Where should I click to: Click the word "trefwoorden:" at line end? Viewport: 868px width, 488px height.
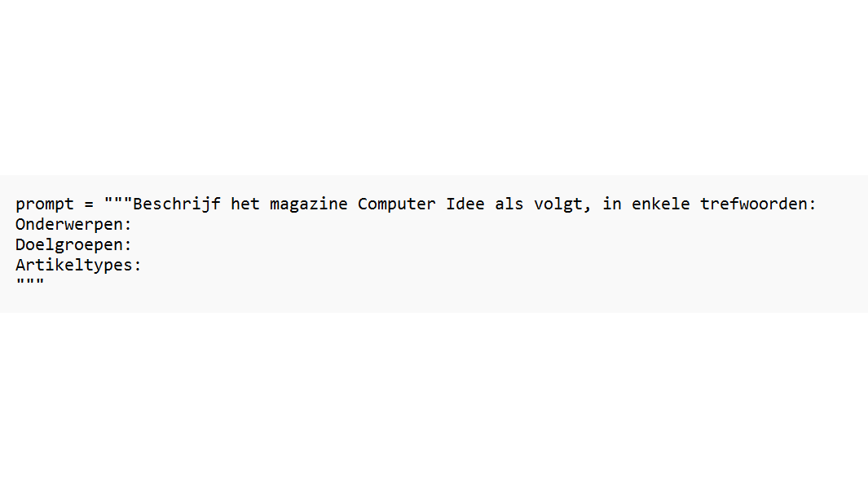pyautogui.click(x=758, y=204)
